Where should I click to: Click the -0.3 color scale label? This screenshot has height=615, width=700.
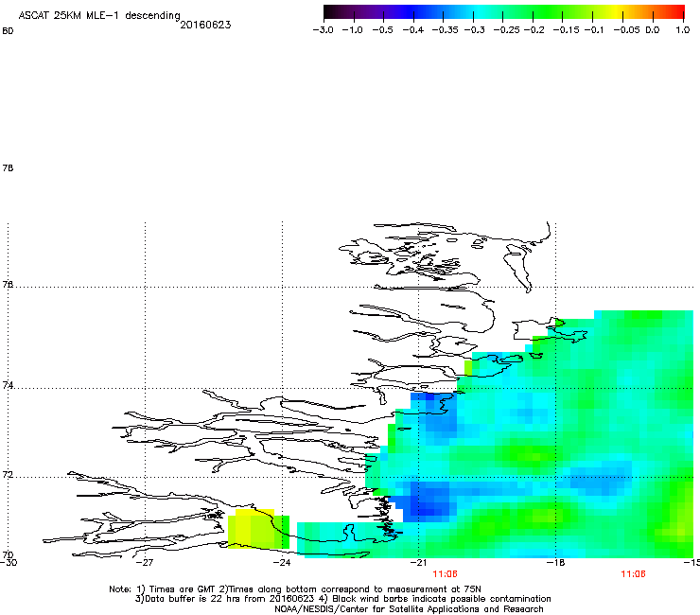475,30
